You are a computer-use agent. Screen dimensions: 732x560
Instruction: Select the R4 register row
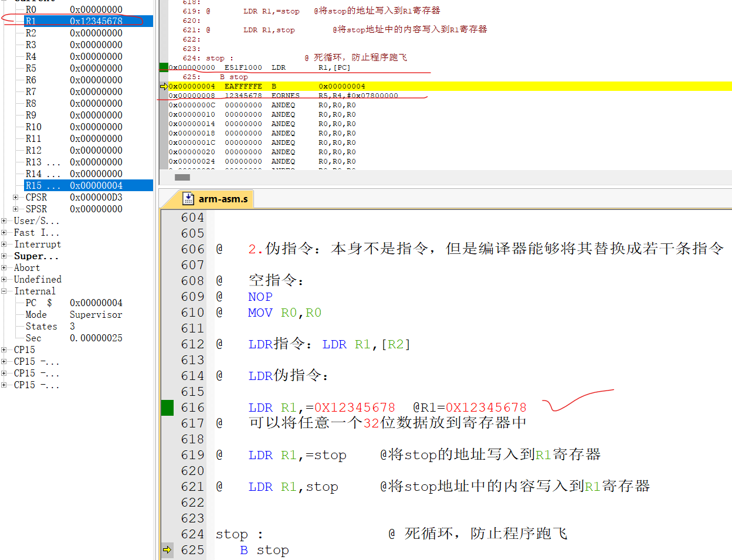pos(88,56)
